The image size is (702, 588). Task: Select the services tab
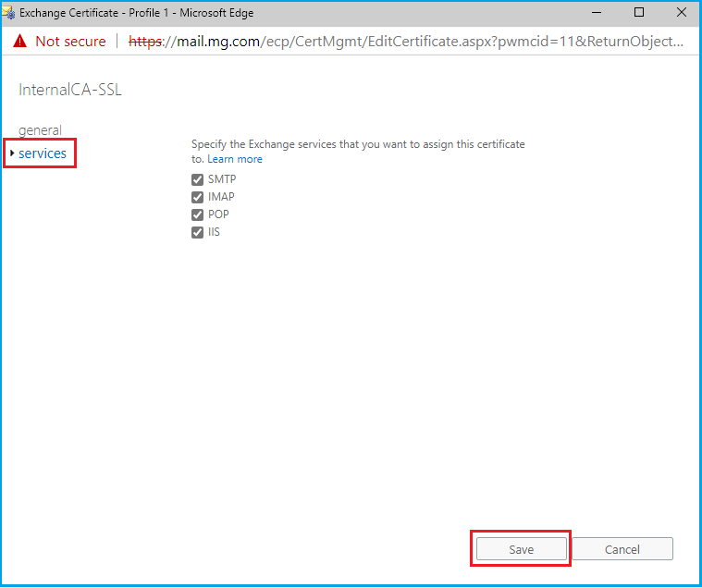click(43, 153)
